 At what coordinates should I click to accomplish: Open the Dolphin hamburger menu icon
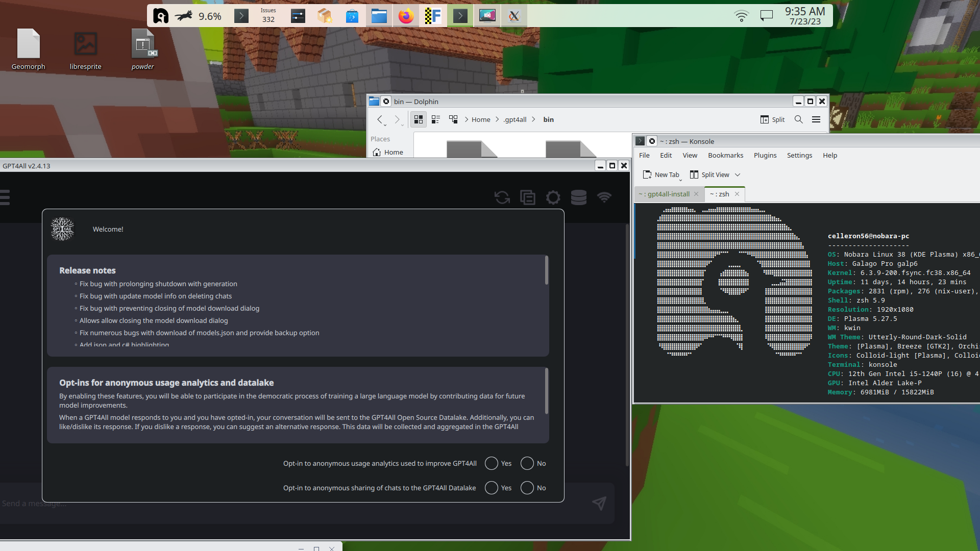816,119
